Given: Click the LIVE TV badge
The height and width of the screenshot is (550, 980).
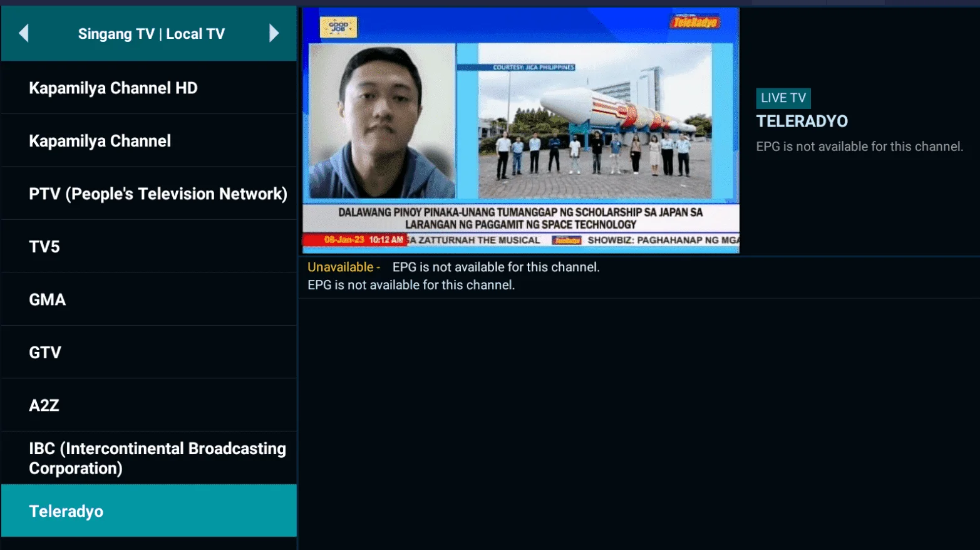Looking at the screenshot, I should pyautogui.click(x=783, y=98).
